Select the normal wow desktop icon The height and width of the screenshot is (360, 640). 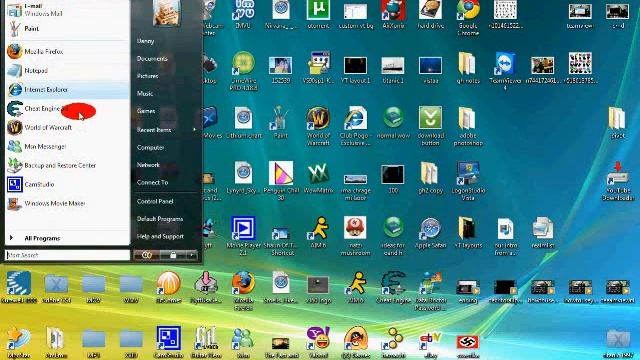393,122
